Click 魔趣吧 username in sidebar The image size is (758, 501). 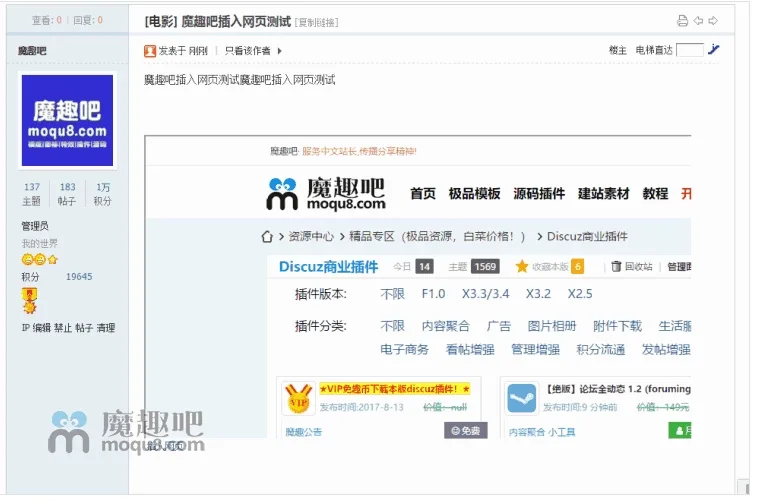tap(32, 51)
